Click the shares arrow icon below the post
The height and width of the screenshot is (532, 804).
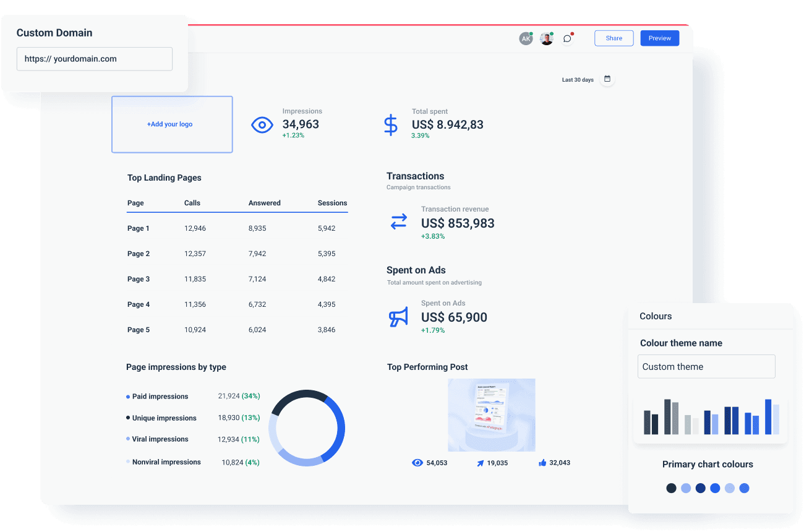481,462
